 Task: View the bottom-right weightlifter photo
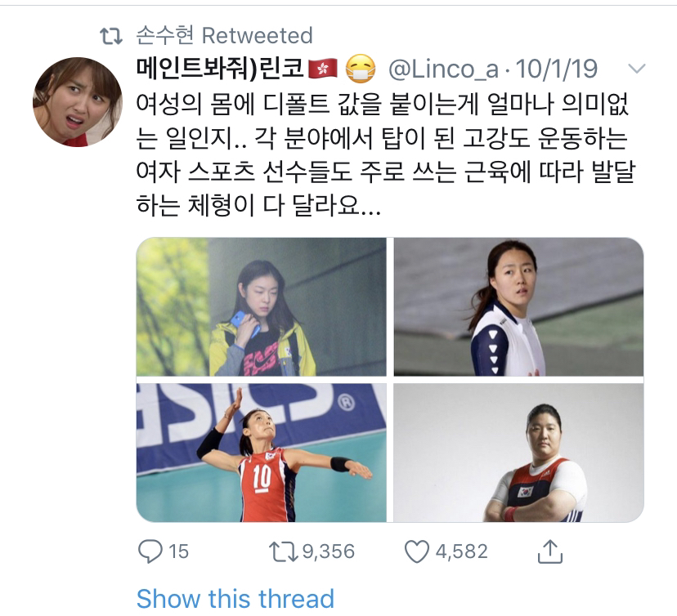coord(518,453)
